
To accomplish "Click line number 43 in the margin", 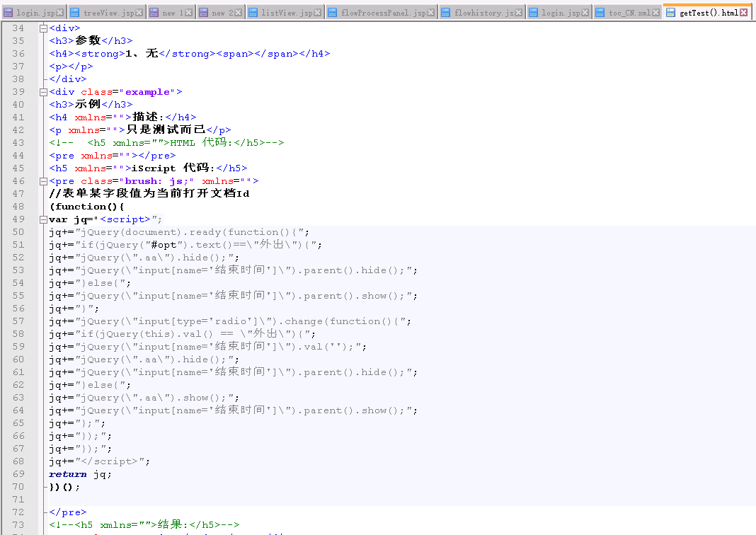I will pyautogui.click(x=18, y=143).
